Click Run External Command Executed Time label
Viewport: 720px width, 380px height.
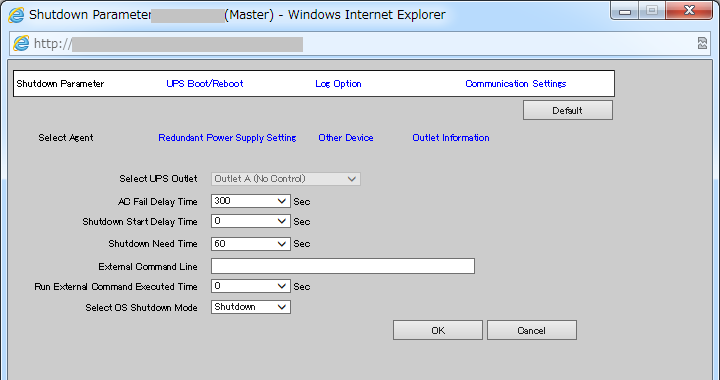point(116,286)
